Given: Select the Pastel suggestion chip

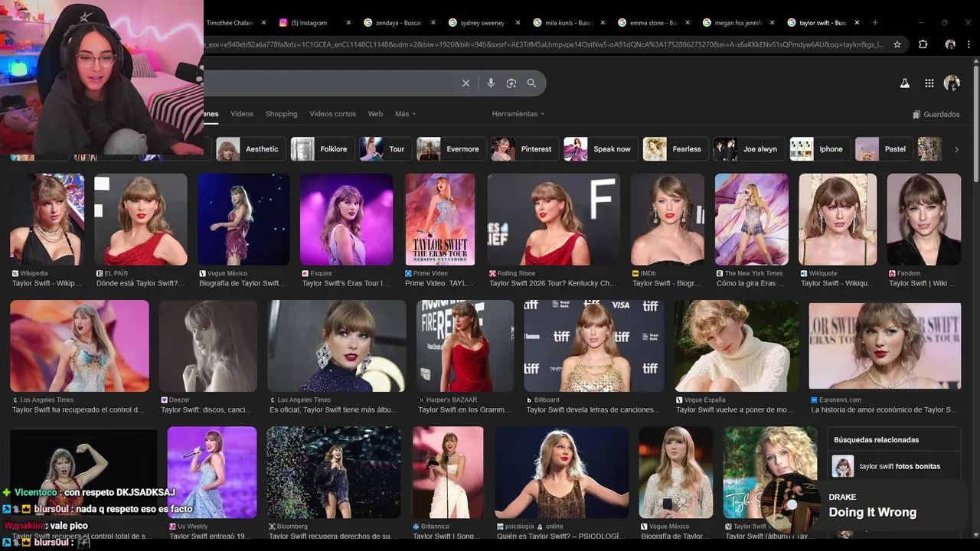Looking at the screenshot, I should [x=884, y=149].
